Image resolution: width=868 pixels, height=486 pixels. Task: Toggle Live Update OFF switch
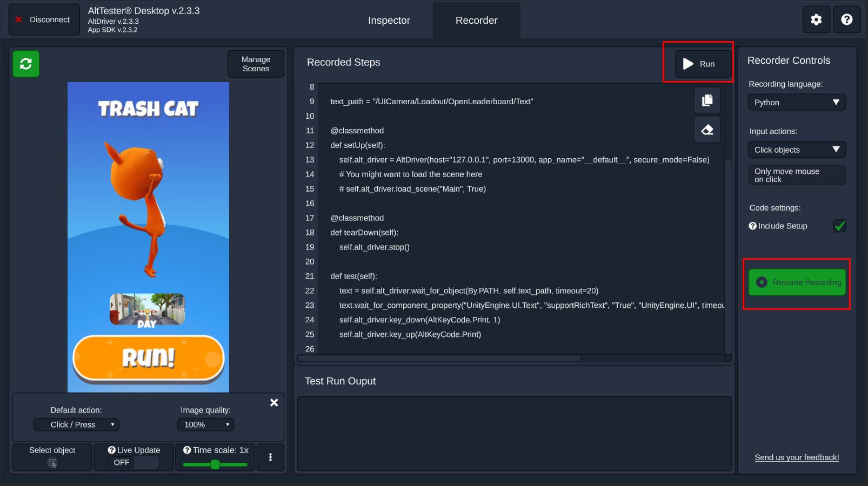click(134, 463)
